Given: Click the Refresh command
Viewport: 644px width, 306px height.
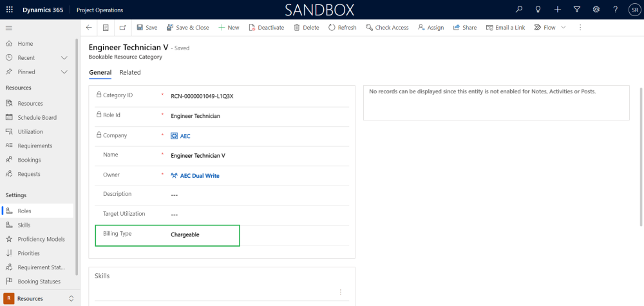Looking at the screenshot, I should coord(343,28).
